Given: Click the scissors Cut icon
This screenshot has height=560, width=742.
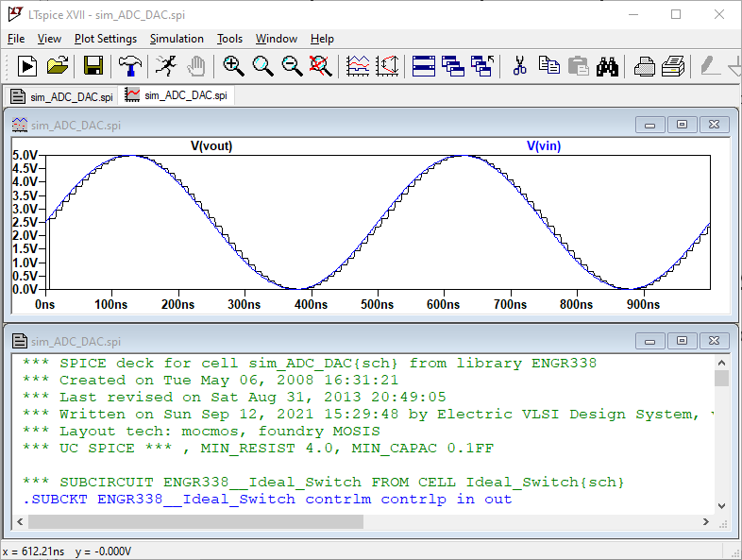Looking at the screenshot, I should [519, 66].
